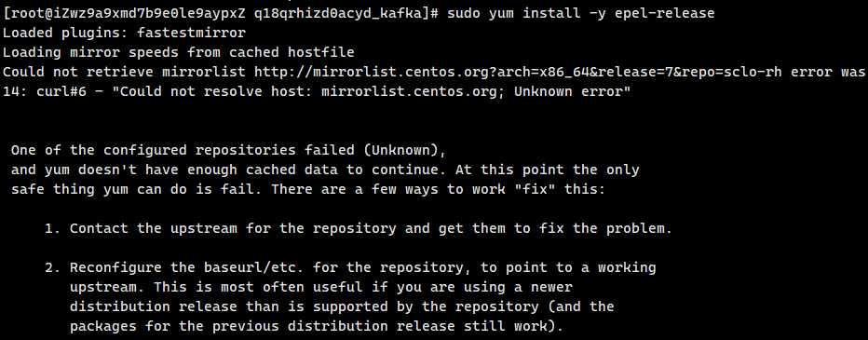Click the directory name q18qrhizd0acyd_kafka in prompt
868x340 pixels.
[x=338, y=13]
